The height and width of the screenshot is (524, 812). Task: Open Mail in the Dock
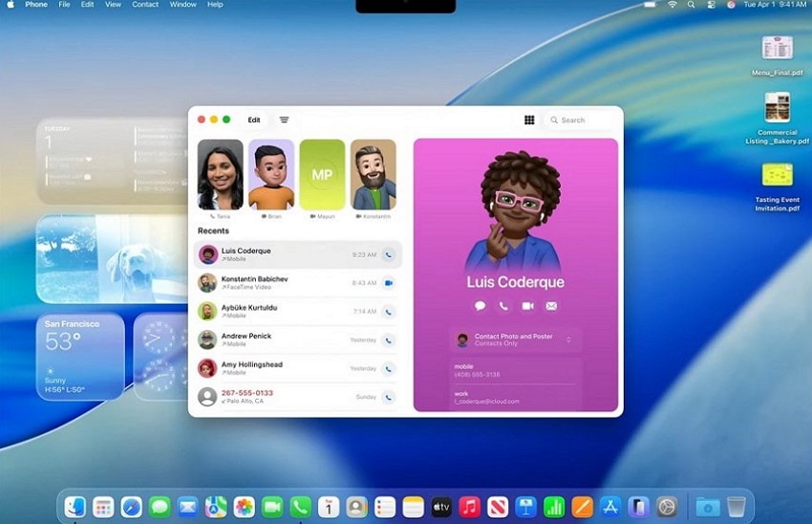188,507
